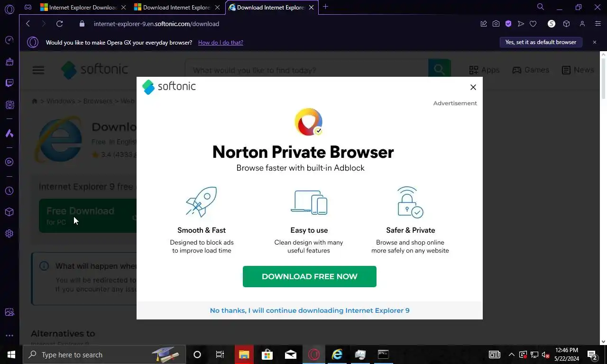This screenshot has width=607, height=364.
Task: Open the Windows Start menu
Action: click(11, 355)
